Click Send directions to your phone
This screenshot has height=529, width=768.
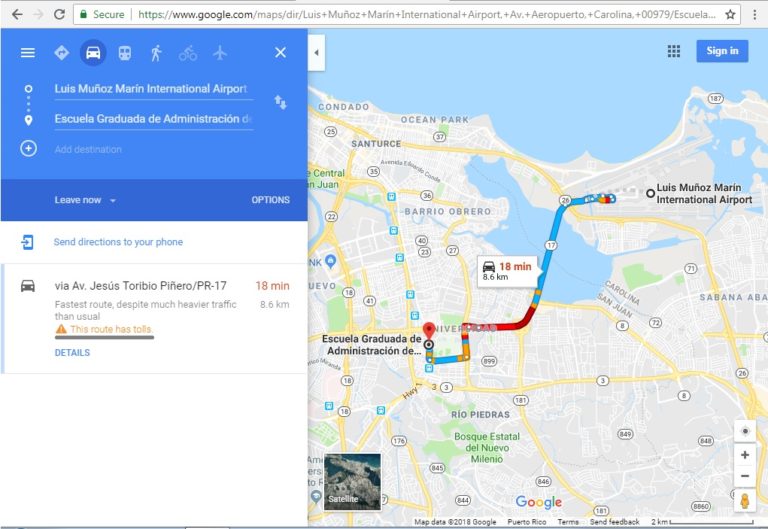(118, 241)
